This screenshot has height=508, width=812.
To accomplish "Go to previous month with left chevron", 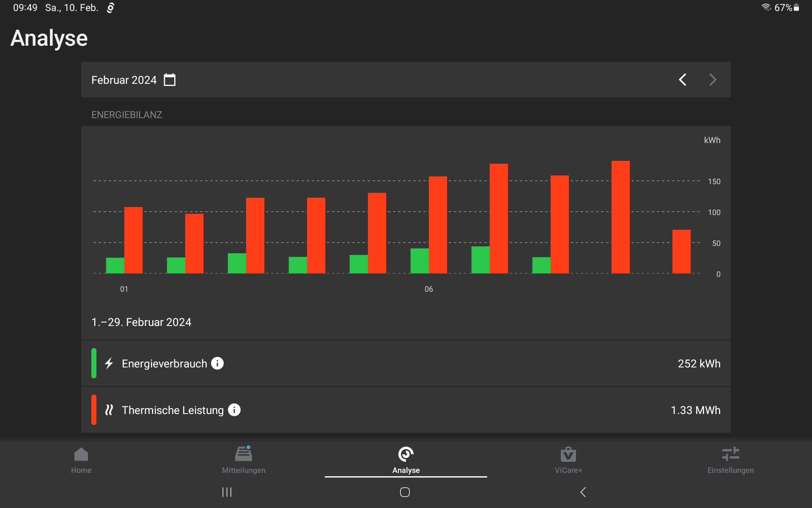I will (x=683, y=80).
